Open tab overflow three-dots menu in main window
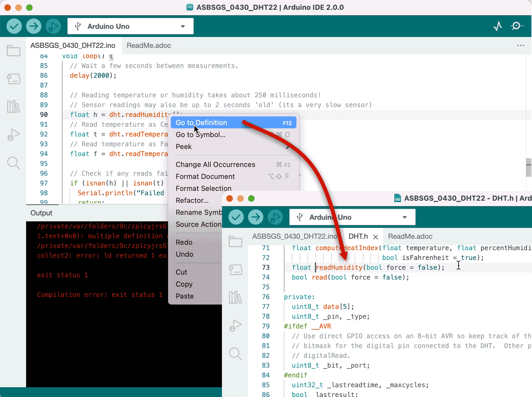 click(521, 45)
